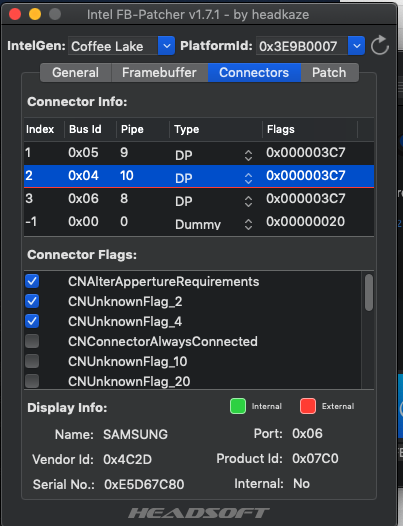Click the red External color swatch
Viewport: 403px width, 526px height.
(x=308, y=406)
